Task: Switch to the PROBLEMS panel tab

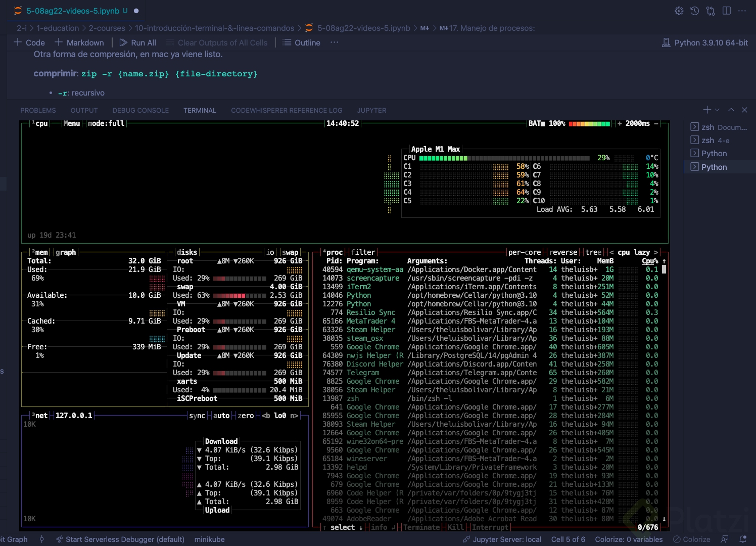Action: point(38,110)
